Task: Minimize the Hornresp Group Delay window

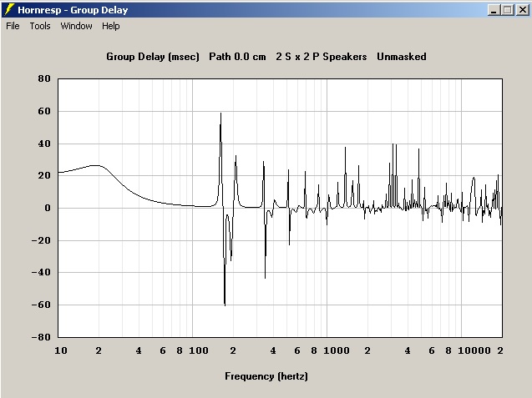Action: (x=494, y=10)
